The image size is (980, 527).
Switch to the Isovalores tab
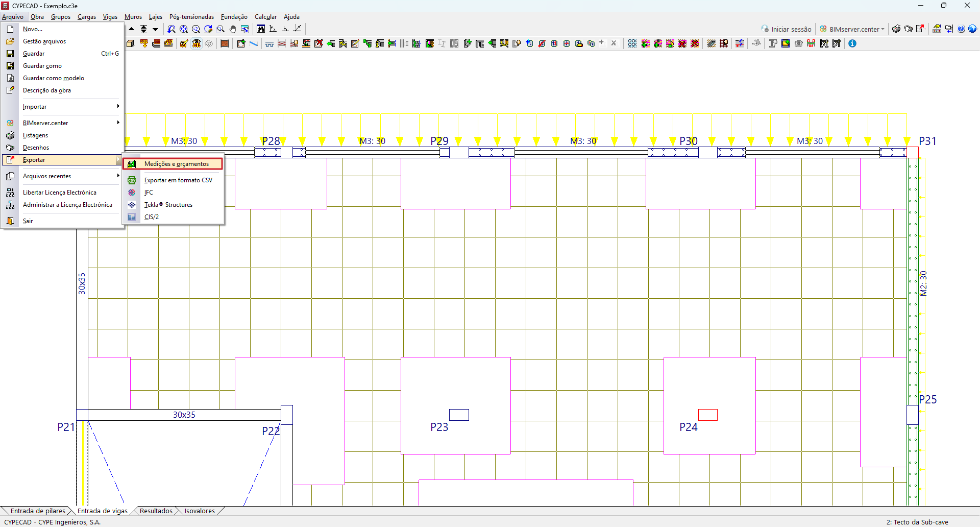coord(200,511)
